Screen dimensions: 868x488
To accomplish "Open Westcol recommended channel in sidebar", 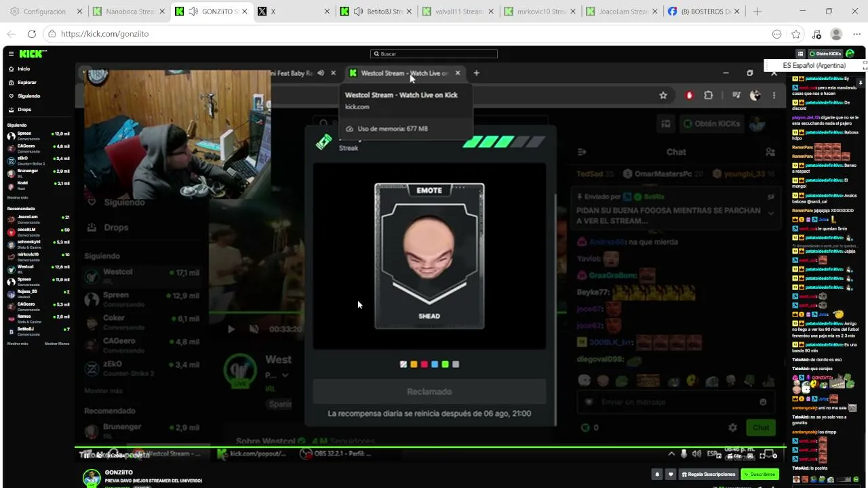I will (39, 268).
